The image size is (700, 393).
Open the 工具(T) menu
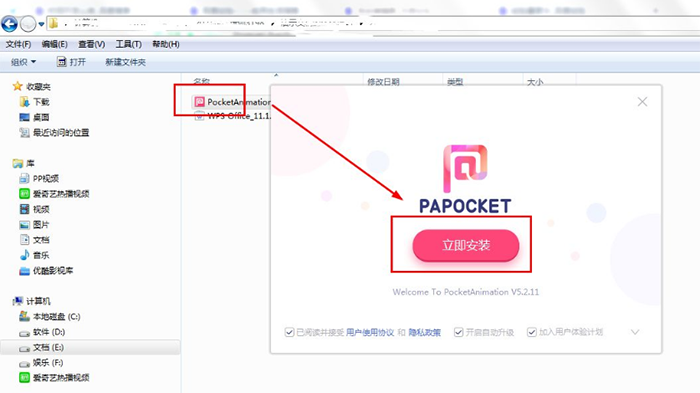[x=129, y=44]
